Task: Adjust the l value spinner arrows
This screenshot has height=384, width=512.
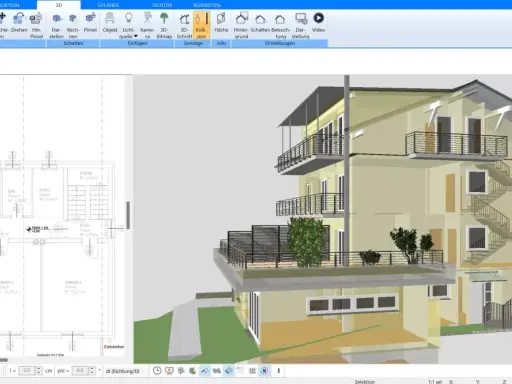Action: coord(39,371)
